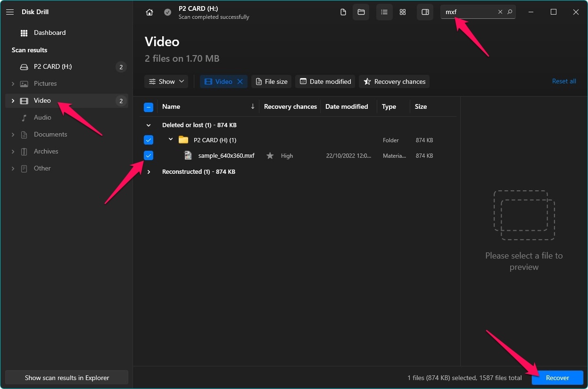The height and width of the screenshot is (389, 588).
Task: Expand the Reconstructed group chevron
Action: [149, 172]
